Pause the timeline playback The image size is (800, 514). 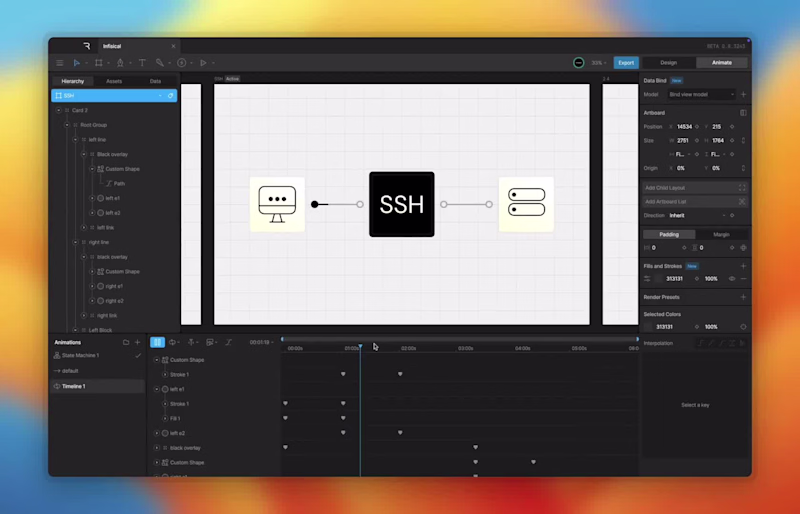point(157,342)
